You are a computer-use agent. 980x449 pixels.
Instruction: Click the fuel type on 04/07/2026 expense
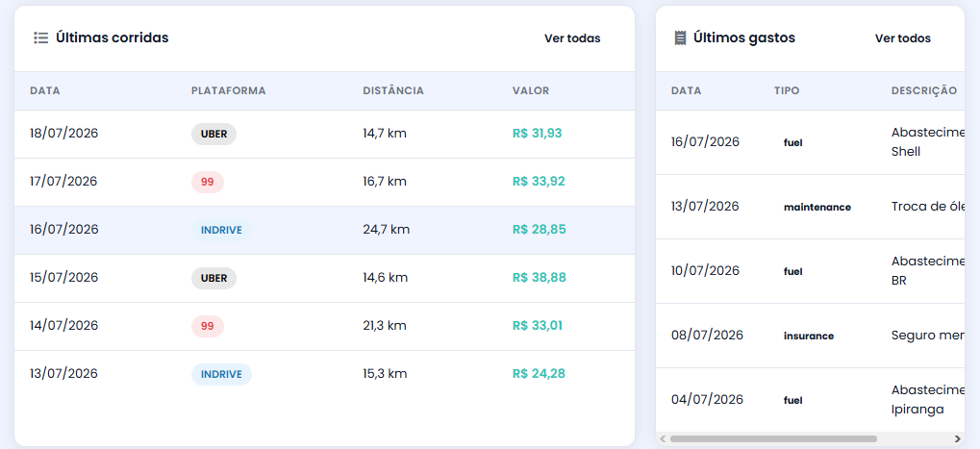coord(793,400)
